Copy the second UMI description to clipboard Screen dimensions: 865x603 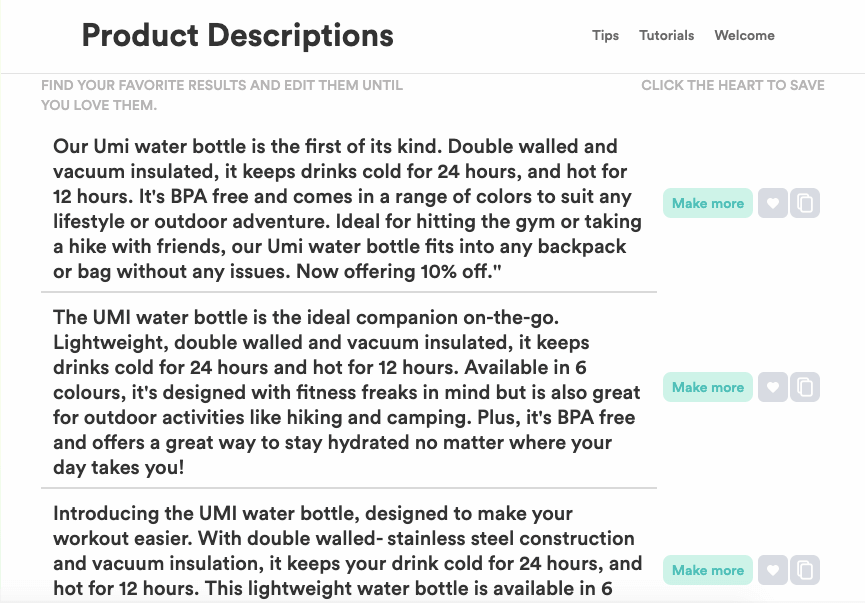tap(805, 386)
